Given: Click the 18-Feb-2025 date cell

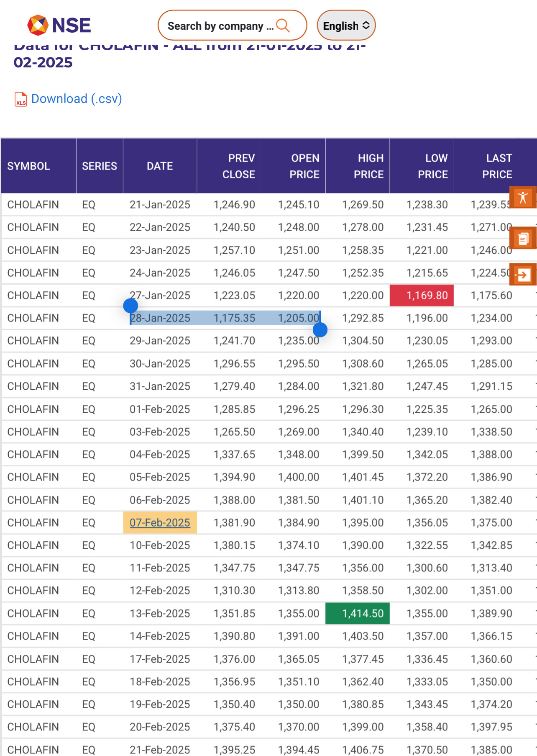Looking at the screenshot, I should point(160,682).
